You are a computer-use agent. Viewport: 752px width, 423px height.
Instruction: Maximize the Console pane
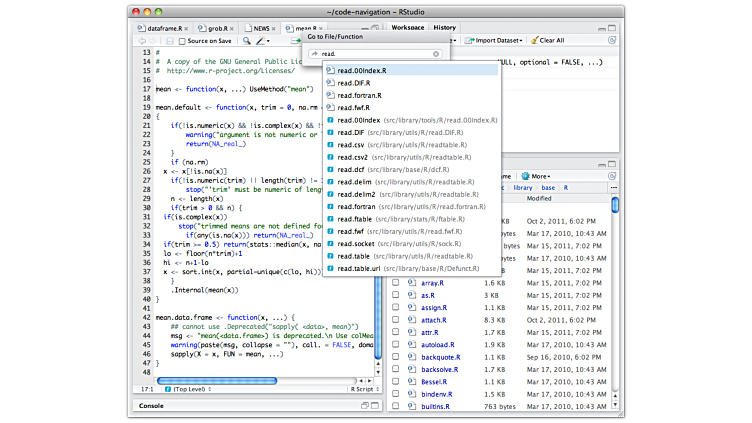(373, 406)
